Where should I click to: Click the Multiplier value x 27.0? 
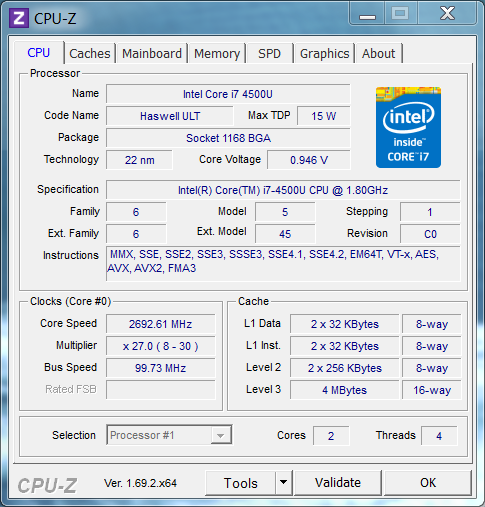pyautogui.click(x=161, y=346)
